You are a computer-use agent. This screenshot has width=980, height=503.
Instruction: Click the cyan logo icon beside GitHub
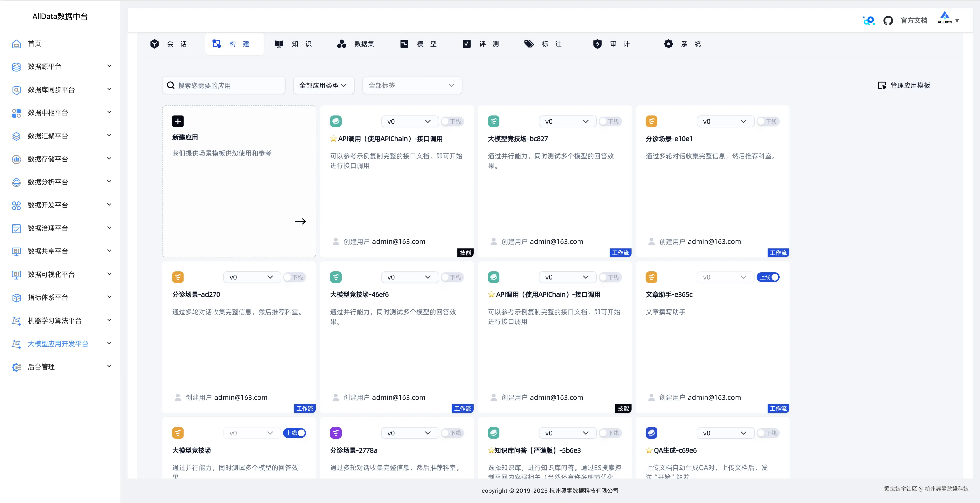[x=868, y=21]
